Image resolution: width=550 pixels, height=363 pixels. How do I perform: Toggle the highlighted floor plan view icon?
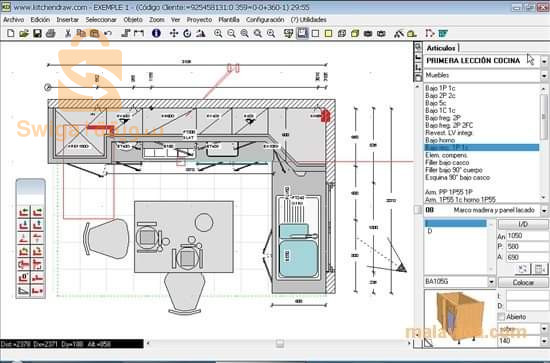point(302,33)
